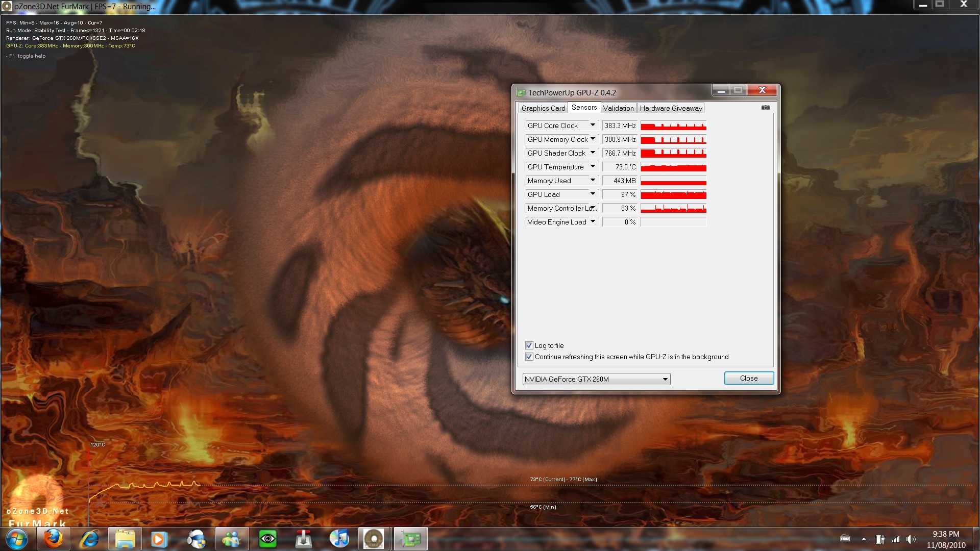Viewport: 980px width, 551px height.
Task: Click the 97 % GPU load value
Action: (x=620, y=194)
